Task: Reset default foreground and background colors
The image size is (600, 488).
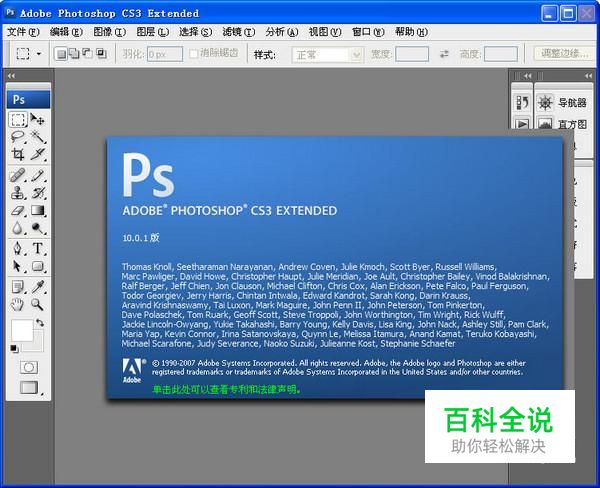Action: [14, 348]
